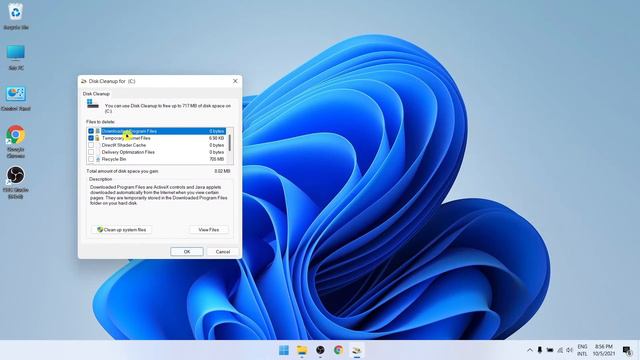This screenshot has width=640, height=360.
Task: Click the Disk Cleanup title bar icon
Action: coord(84,81)
